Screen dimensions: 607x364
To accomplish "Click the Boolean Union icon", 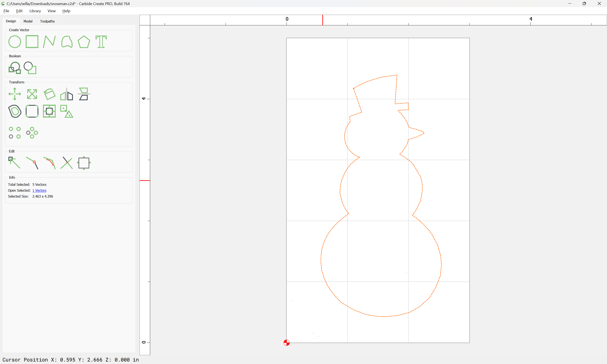I will [x=15, y=68].
